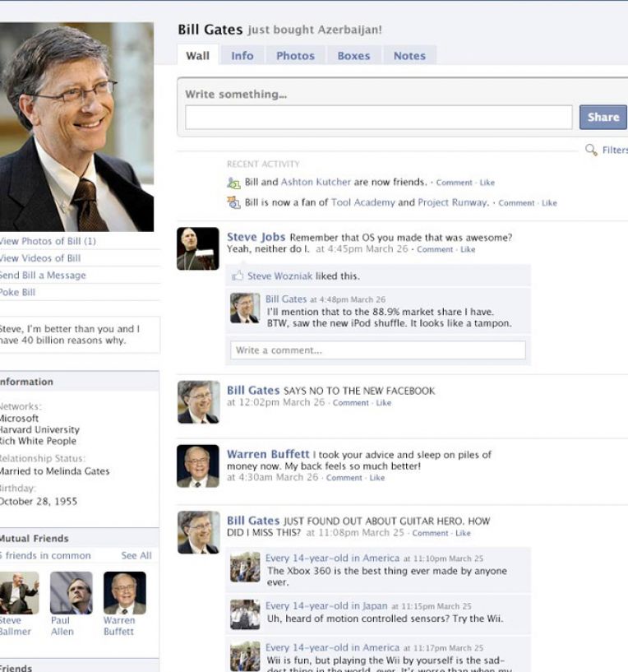Click avatar of Every 14-year-old in Japan
Screen dimensions: 628x672
245,614
